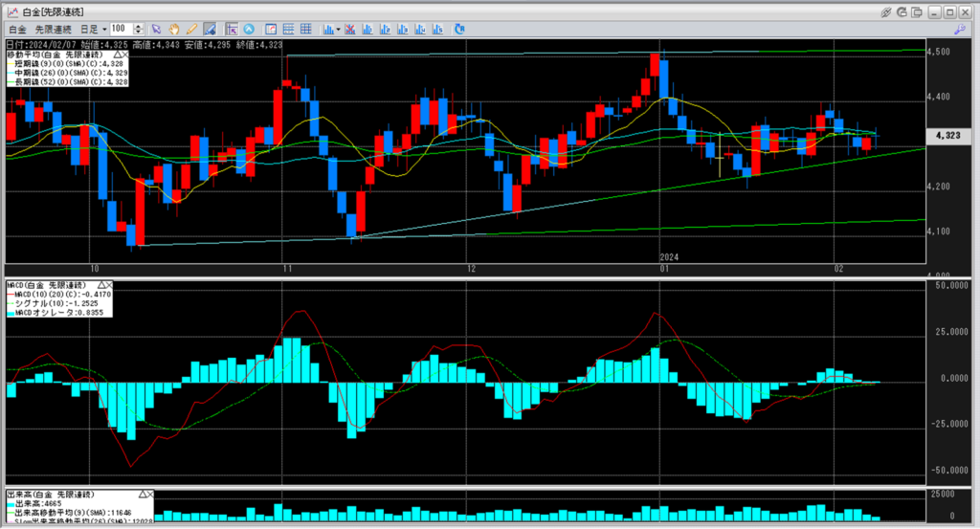Click the 出来高:4665 legend entry
This screenshot has height=529, width=980.
[x=34, y=503]
